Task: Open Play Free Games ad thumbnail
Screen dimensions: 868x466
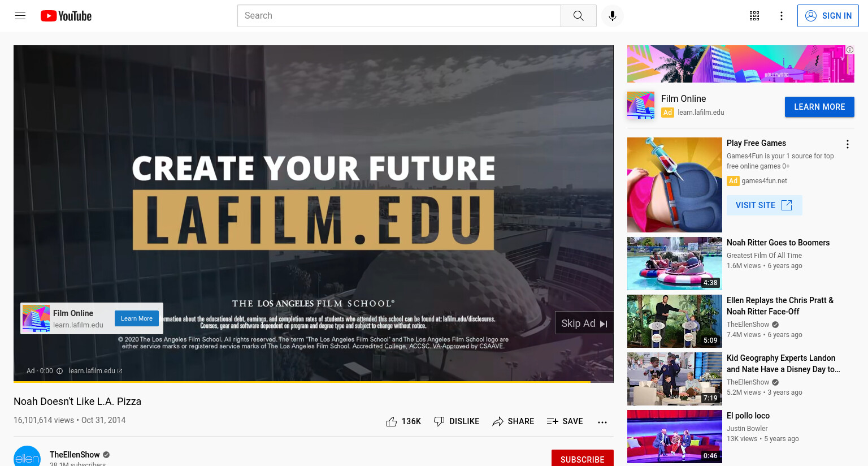Action: tap(675, 185)
